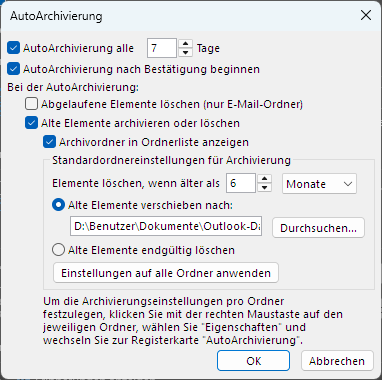Decrease the AutoArchivierung days value

point(185,52)
